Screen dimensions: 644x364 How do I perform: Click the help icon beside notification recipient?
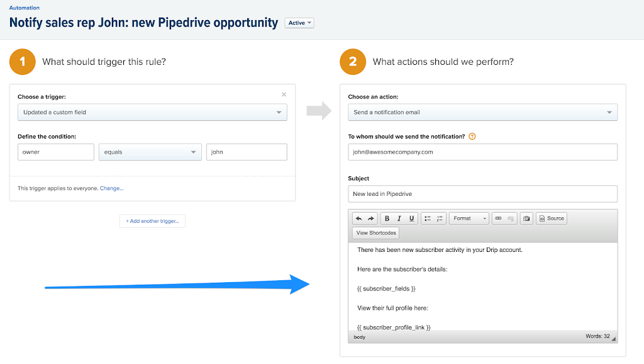tap(472, 136)
